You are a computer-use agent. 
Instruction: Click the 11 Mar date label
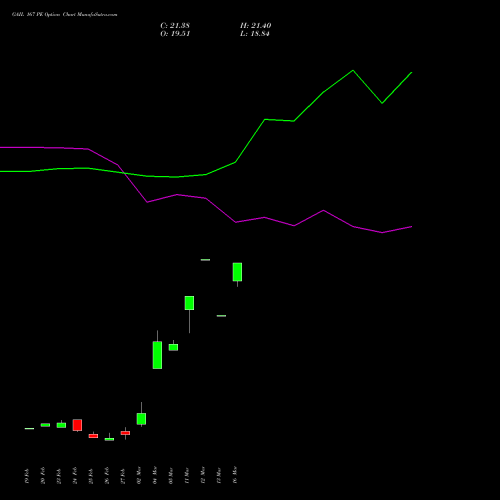tap(187, 475)
